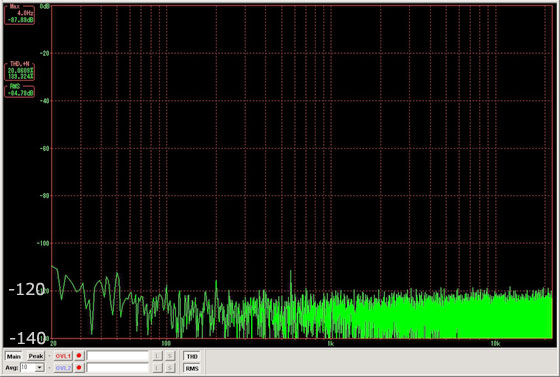560x377 pixels.
Task: Enable the blue OVL2 overlay button
Action: (63, 368)
